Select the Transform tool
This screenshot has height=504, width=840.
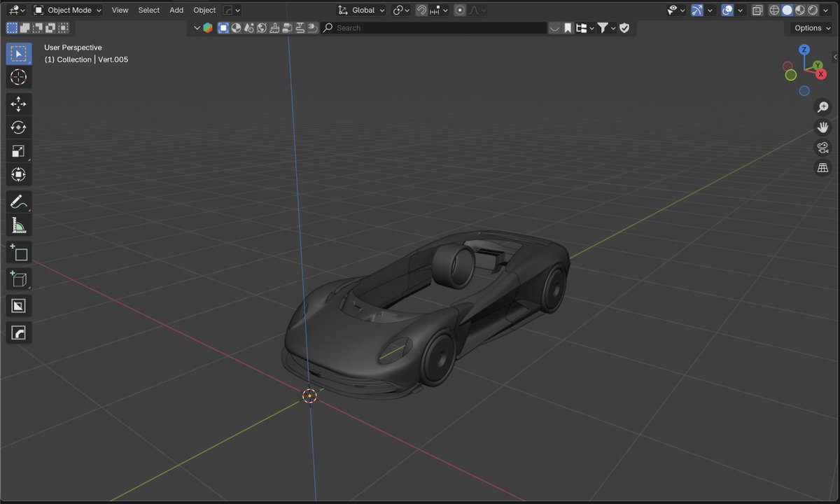(x=19, y=174)
